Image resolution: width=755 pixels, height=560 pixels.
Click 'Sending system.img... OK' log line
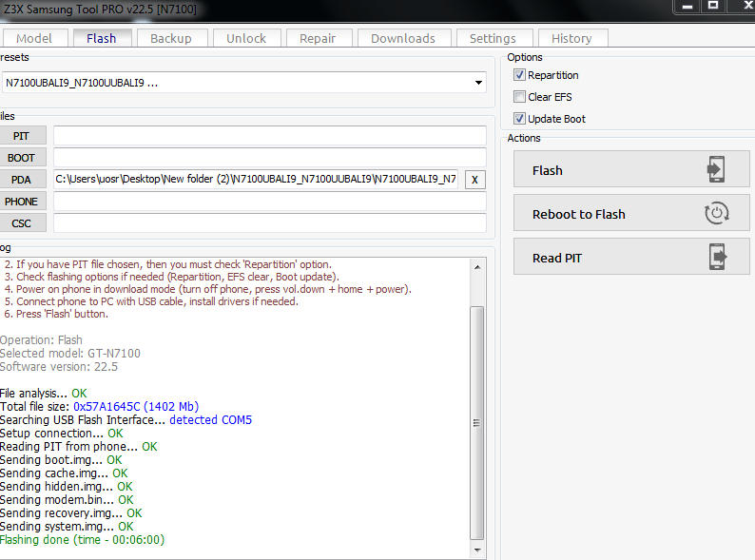pyautogui.click(x=67, y=527)
